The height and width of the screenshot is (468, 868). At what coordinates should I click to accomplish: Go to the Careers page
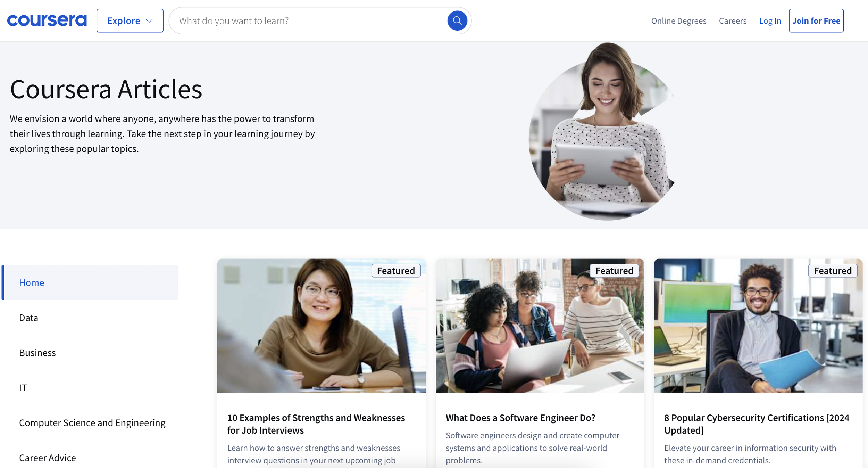point(733,21)
